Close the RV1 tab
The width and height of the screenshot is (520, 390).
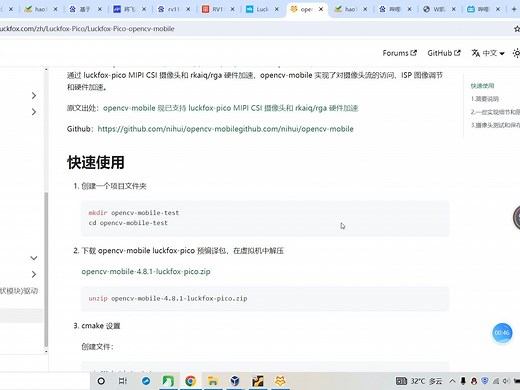point(232,9)
